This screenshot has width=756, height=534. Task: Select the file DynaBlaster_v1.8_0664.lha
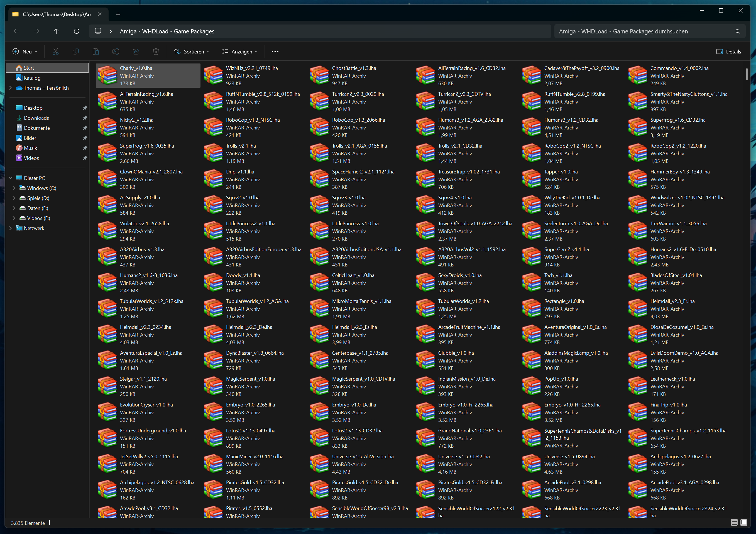click(x=254, y=361)
